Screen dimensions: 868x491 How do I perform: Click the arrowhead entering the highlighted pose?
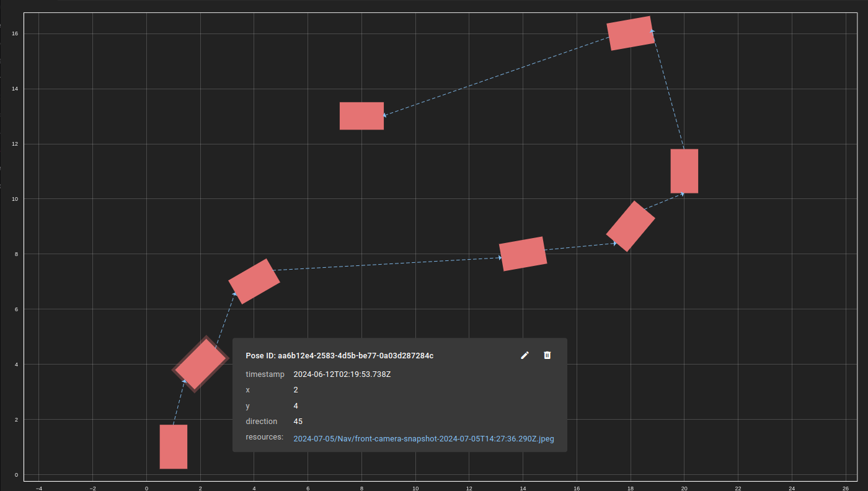(184, 381)
